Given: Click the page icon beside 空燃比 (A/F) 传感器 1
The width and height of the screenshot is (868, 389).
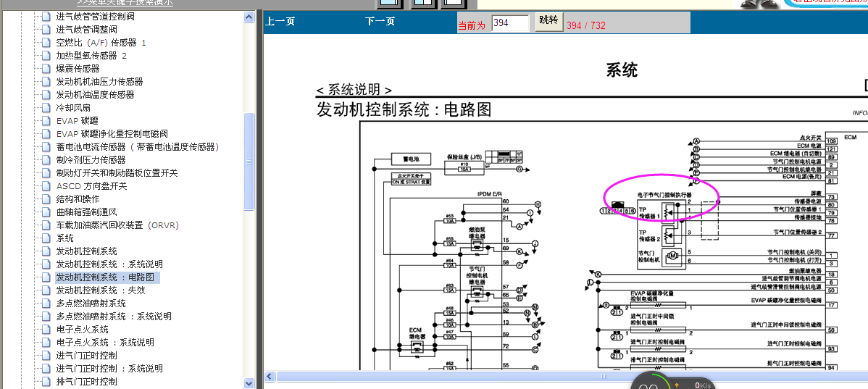Looking at the screenshot, I should click(46, 43).
